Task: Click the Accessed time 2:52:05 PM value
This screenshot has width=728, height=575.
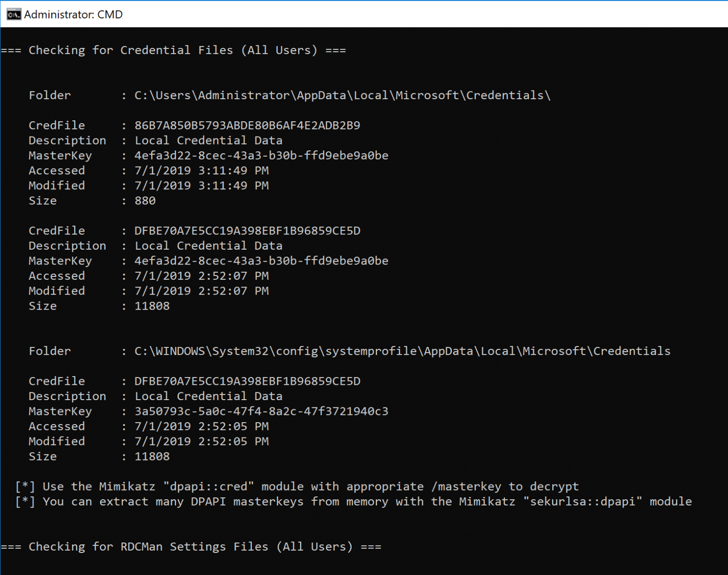Action: tap(201, 426)
